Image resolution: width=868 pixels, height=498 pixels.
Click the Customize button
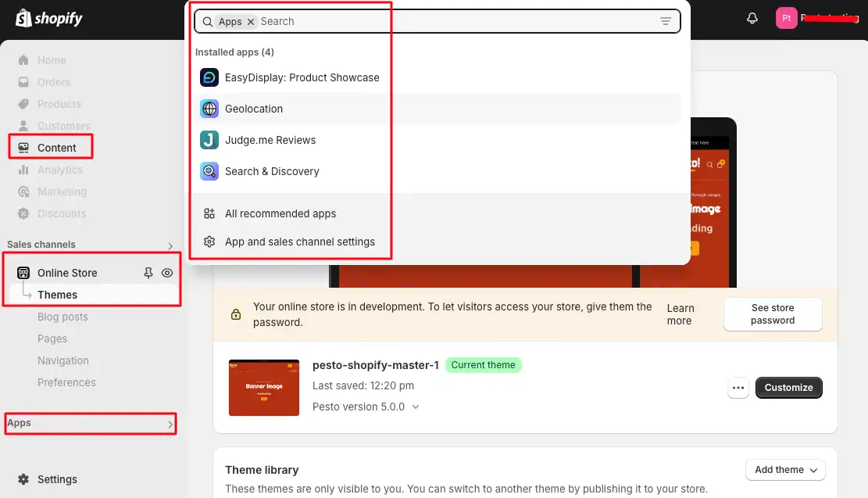[x=789, y=388]
